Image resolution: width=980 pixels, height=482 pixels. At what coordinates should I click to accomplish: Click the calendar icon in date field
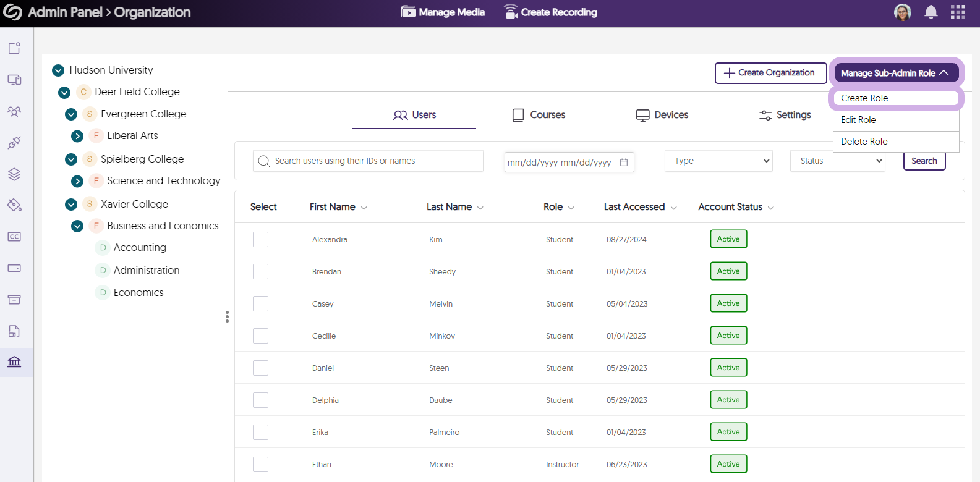624,163
